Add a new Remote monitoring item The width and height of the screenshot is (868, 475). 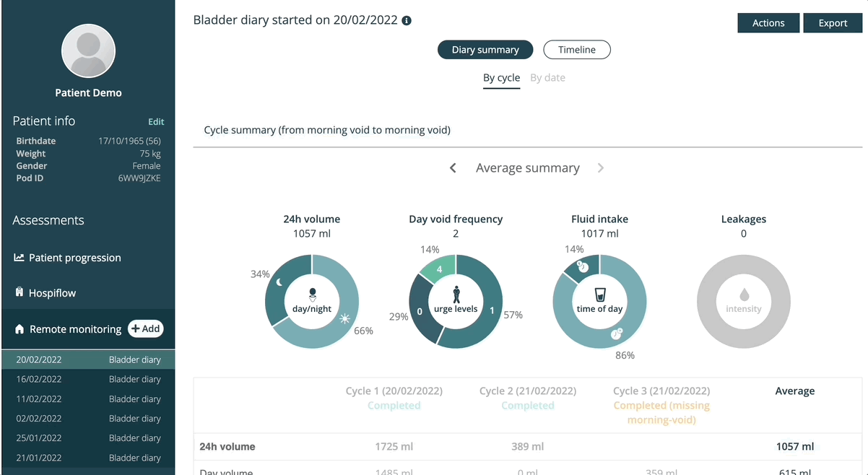(x=146, y=328)
